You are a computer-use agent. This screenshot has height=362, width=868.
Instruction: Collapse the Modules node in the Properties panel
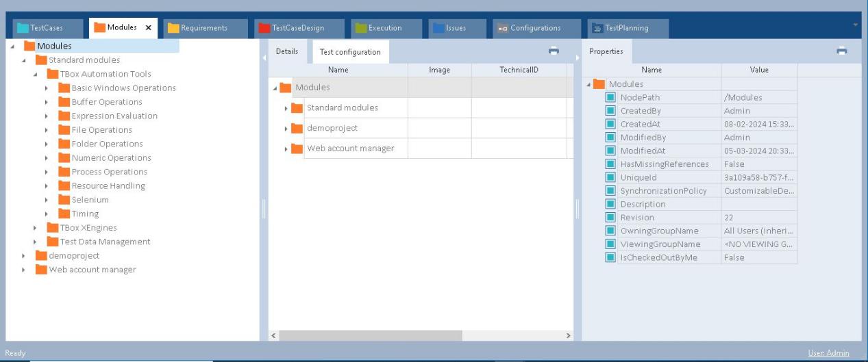588,84
